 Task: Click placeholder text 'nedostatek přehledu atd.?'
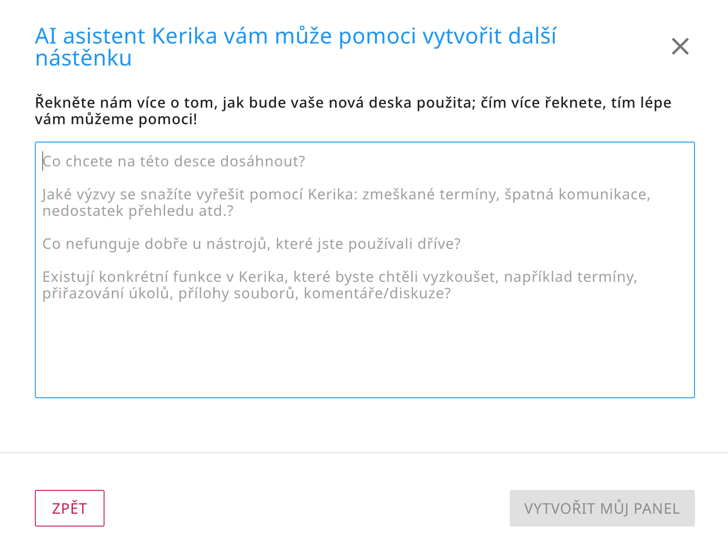click(138, 211)
